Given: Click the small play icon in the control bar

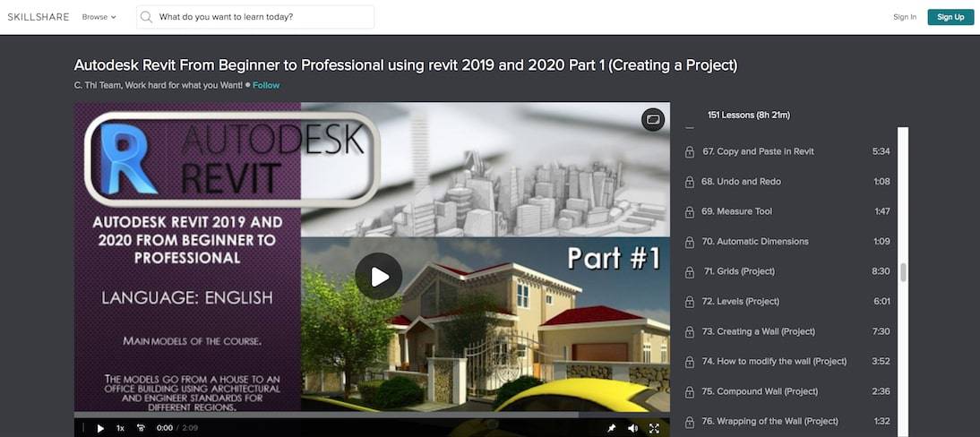Looking at the screenshot, I should 100,428.
